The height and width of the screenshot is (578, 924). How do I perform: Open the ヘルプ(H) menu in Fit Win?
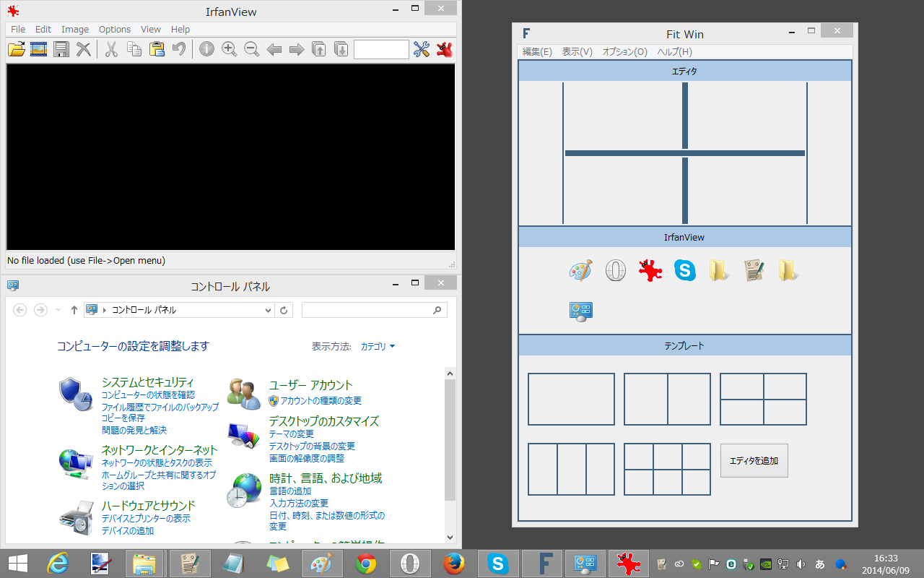coord(675,52)
